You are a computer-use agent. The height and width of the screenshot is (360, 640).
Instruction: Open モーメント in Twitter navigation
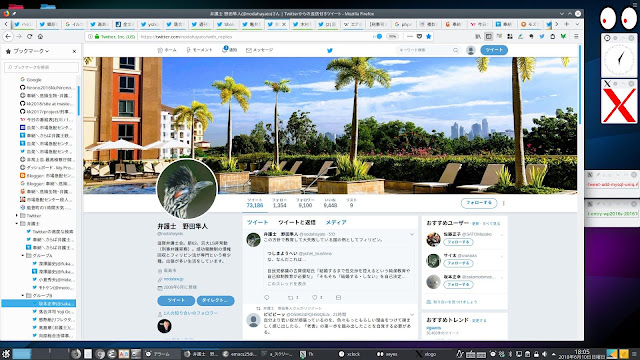[x=199, y=50]
